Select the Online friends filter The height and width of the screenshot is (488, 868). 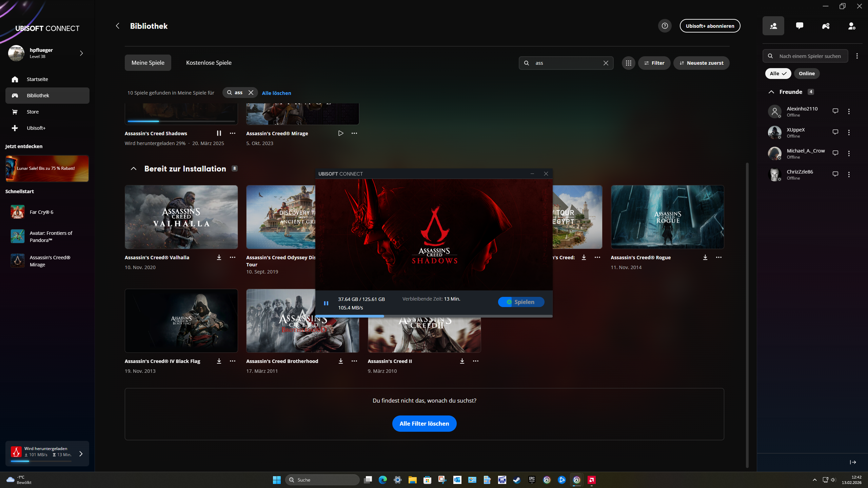tap(807, 73)
